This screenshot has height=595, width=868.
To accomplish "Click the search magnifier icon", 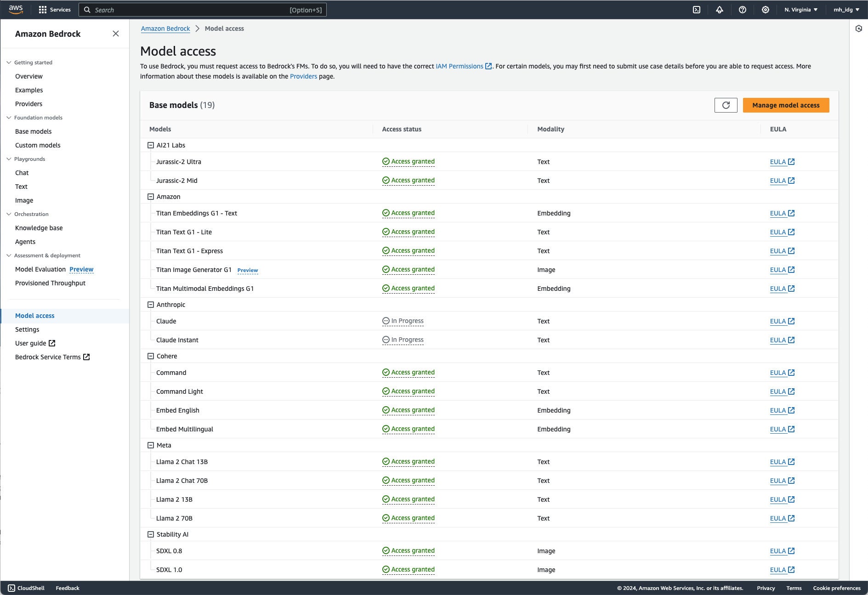I will 87,10.
